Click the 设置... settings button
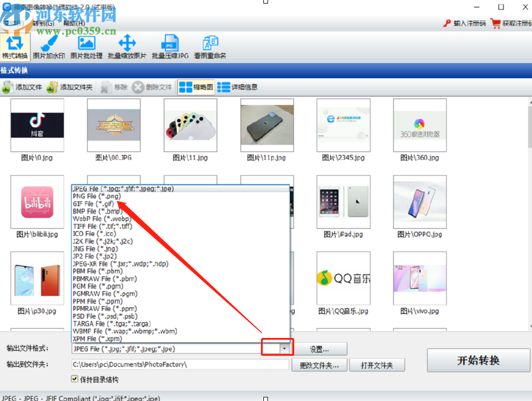Viewport: 532px width, 401px height. pyautogui.click(x=319, y=349)
